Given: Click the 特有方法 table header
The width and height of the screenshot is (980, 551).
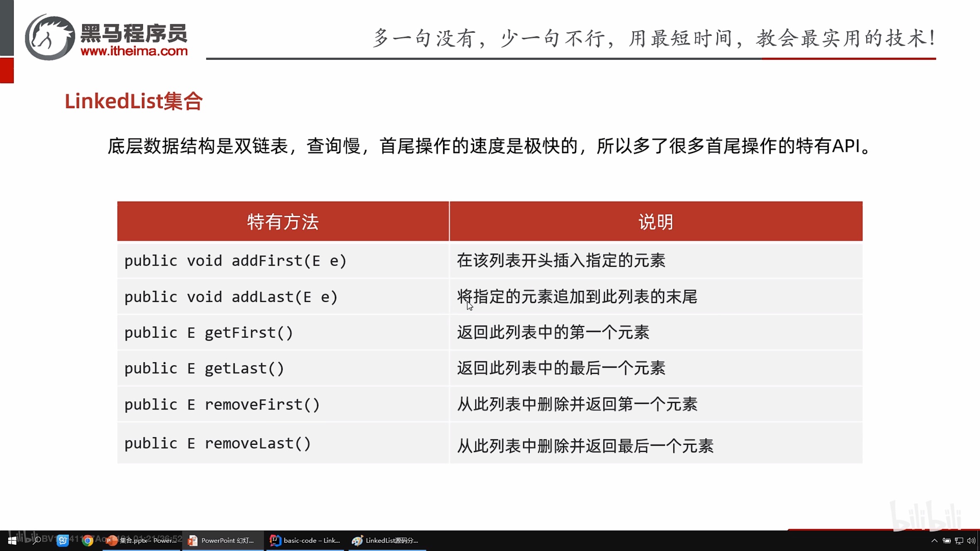Looking at the screenshot, I should pyautogui.click(x=283, y=222).
